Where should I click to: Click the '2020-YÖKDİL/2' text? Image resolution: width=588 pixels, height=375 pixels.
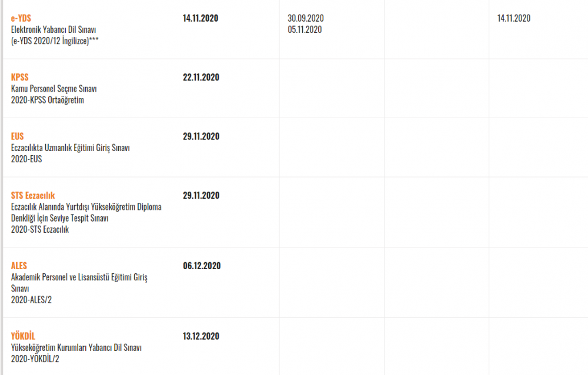[x=35, y=359]
